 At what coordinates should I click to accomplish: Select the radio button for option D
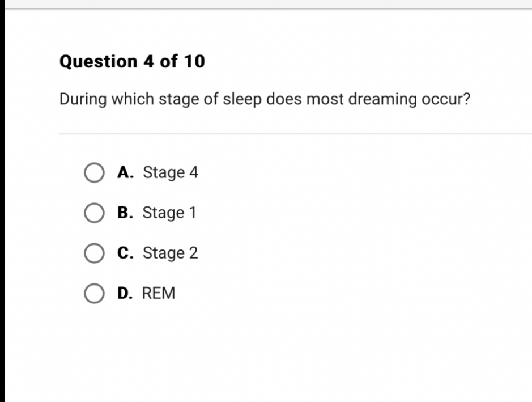click(95, 293)
